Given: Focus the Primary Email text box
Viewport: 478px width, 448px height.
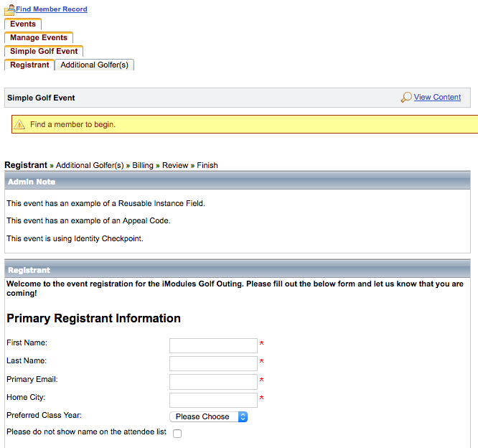Looking at the screenshot, I should click(213, 381).
